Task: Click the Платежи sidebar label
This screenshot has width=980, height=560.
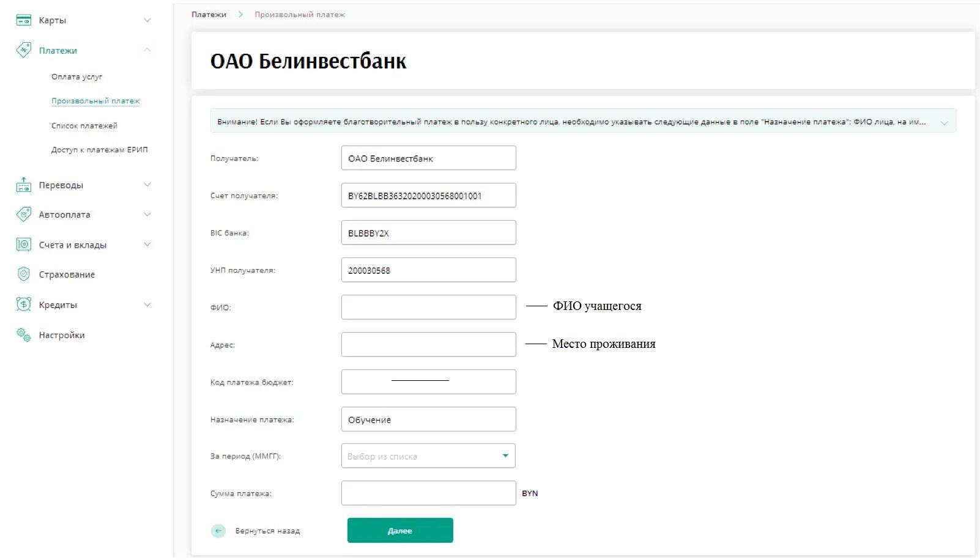Action: tap(58, 51)
